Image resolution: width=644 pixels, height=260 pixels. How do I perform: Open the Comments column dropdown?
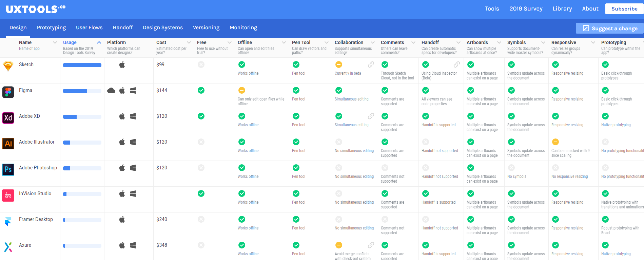point(413,42)
